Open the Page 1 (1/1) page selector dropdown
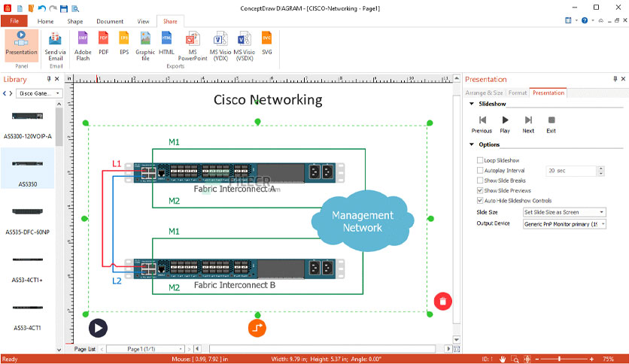 [145, 349]
